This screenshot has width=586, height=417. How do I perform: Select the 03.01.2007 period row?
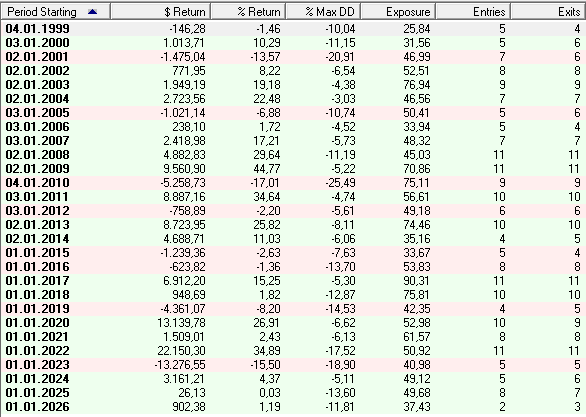[x=293, y=141]
